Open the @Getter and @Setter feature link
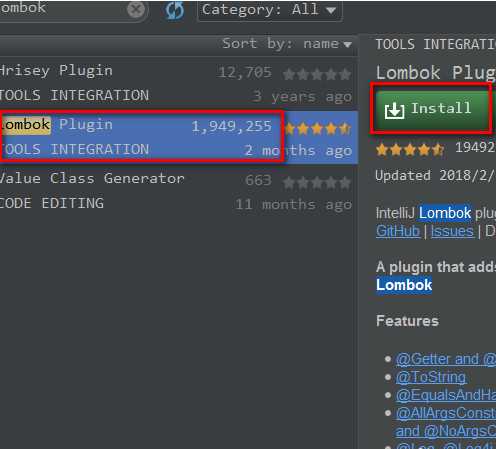The height and width of the screenshot is (449, 496). [446, 359]
